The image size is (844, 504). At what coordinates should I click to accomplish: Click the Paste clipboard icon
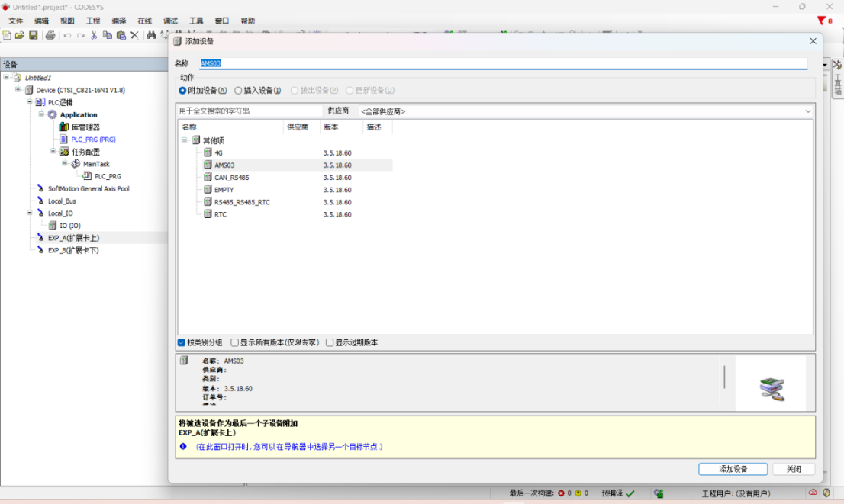click(x=121, y=36)
